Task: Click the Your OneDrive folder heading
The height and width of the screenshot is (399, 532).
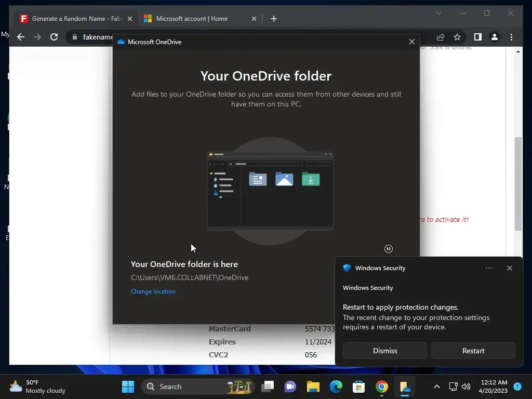Action: (x=266, y=76)
